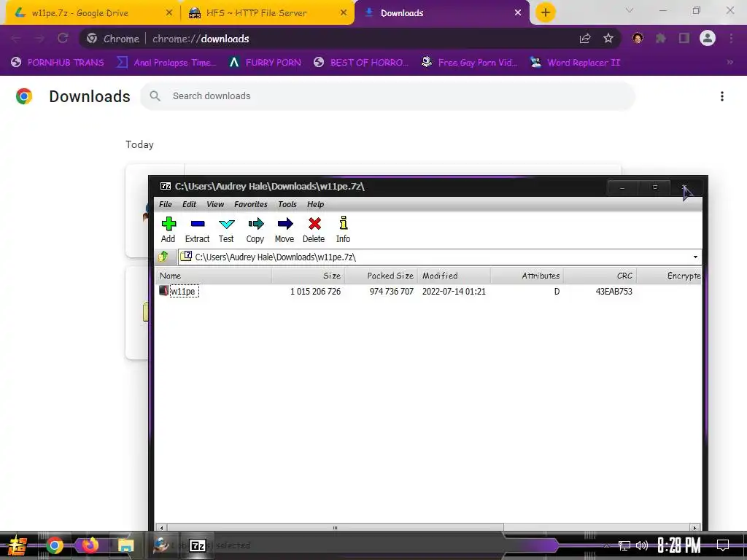Open the Word Replacer II bookmark
Screen dimensions: 747x560
point(575,63)
